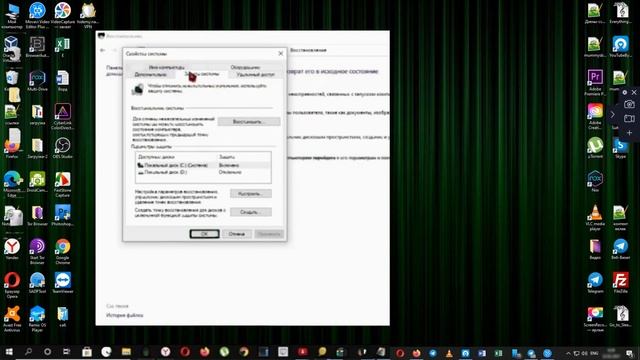Open the Telegram desktop shortcut

click(595, 282)
